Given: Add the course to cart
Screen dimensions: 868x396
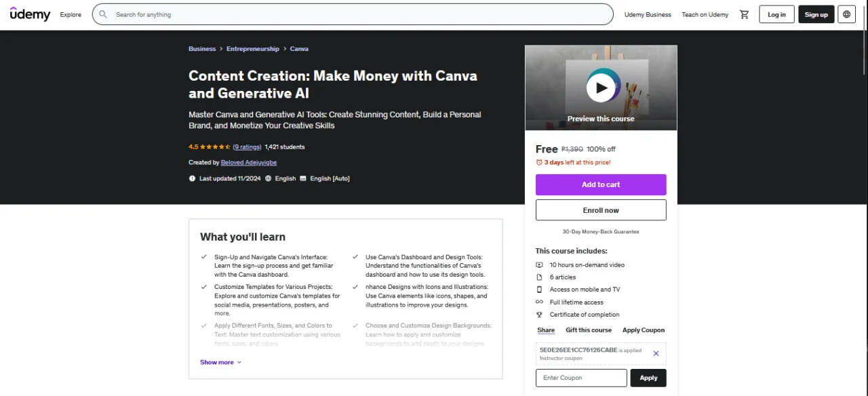Looking at the screenshot, I should pos(601,184).
